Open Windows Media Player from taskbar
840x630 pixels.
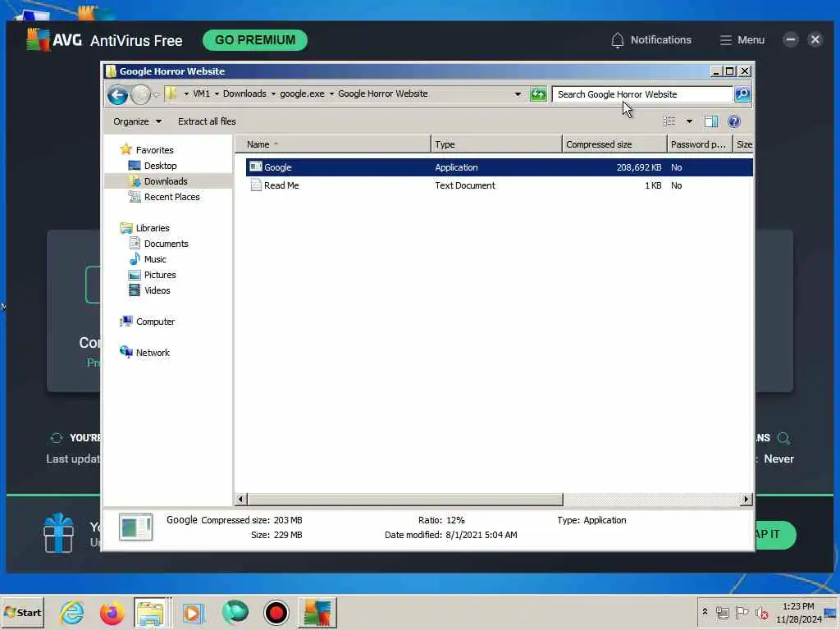[193, 613]
